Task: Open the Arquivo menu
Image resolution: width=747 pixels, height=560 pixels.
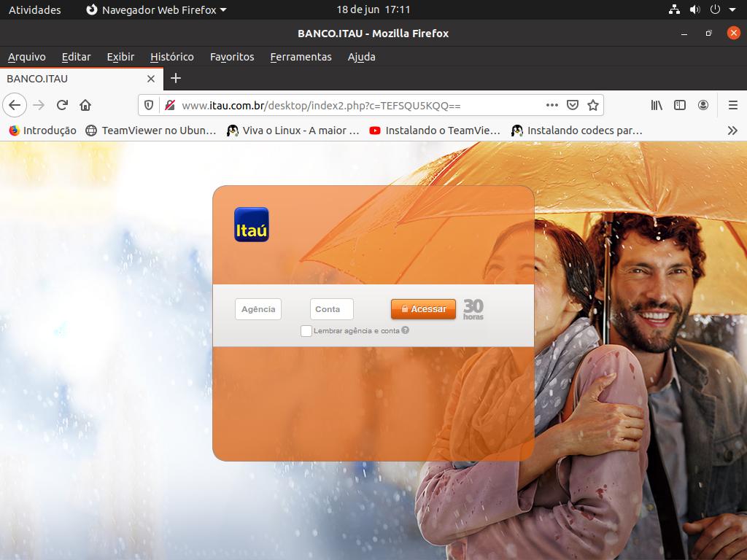Action: point(27,57)
